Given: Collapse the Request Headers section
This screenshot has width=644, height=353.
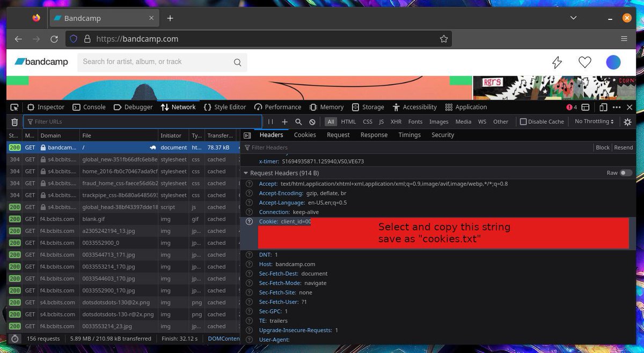Looking at the screenshot, I should click(x=246, y=173).
